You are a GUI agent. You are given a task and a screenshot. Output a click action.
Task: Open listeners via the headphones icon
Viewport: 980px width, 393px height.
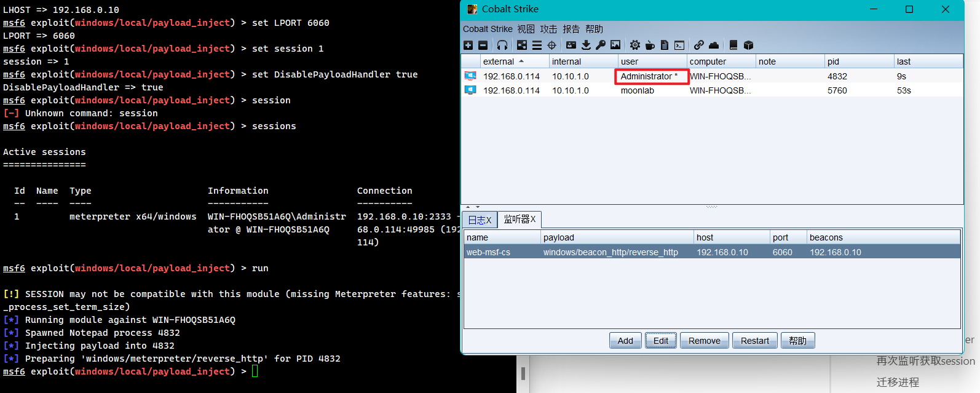502,45
